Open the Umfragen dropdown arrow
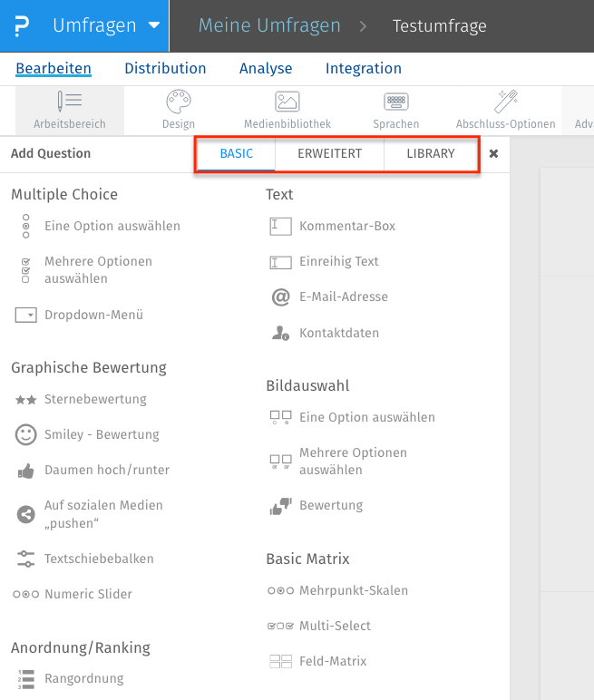The image size is (594, 700). click(154, 25)
